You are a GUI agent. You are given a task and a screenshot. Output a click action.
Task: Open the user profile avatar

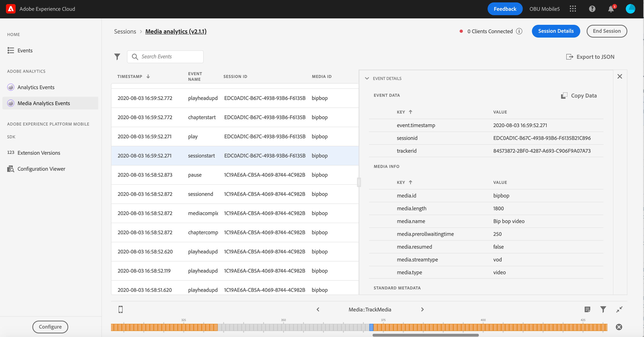[630, 9]
